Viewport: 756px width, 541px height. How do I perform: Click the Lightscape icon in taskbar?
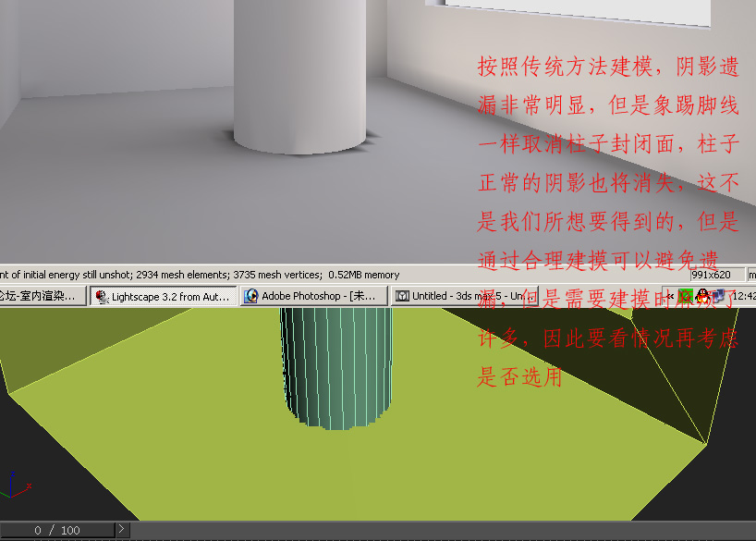pos(103,296)
